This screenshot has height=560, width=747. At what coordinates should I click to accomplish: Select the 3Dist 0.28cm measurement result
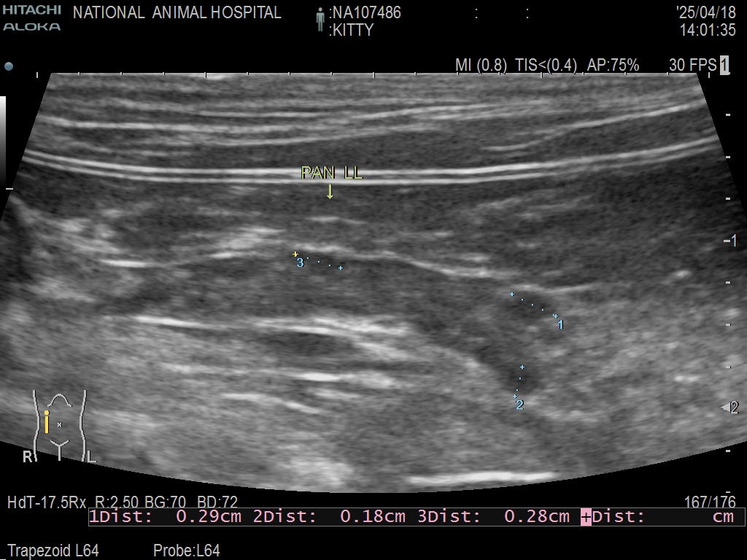493,517
